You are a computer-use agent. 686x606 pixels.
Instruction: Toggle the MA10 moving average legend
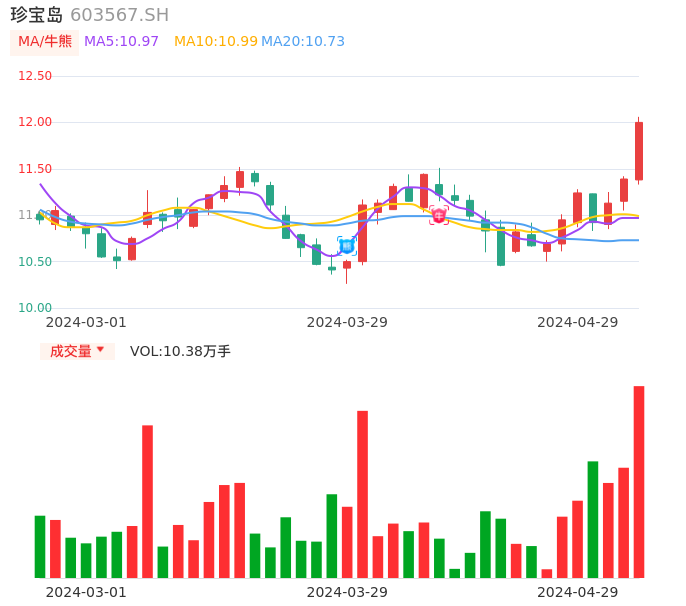[x=215, y=42]
